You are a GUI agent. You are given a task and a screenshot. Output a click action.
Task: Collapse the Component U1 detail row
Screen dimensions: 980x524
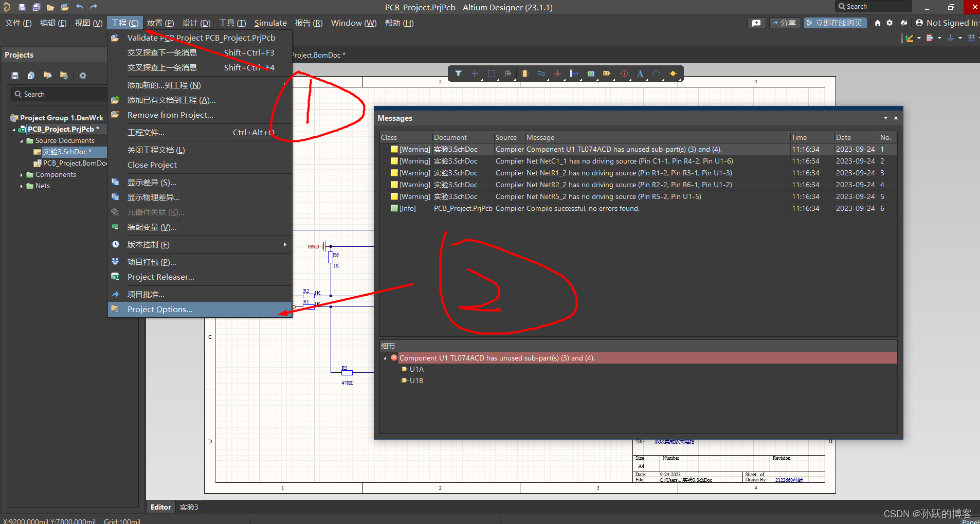(385, 358)
